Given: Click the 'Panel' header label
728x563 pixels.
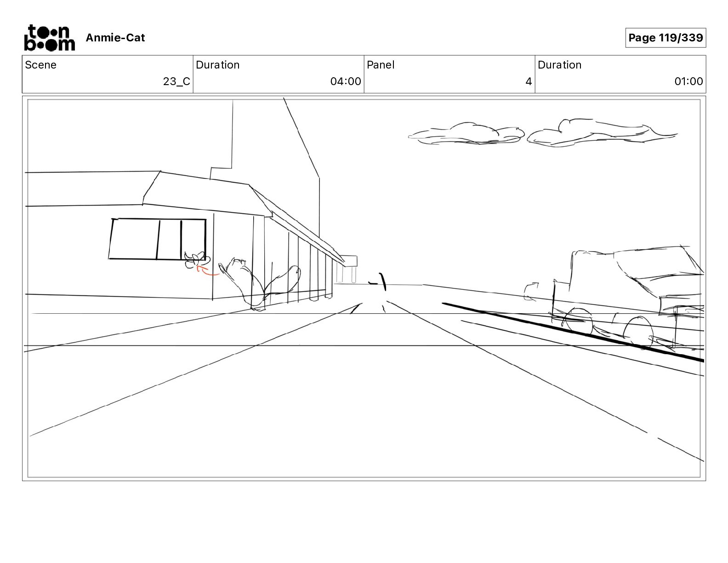Looking at the screenshot, I should [x=381, y=65].
